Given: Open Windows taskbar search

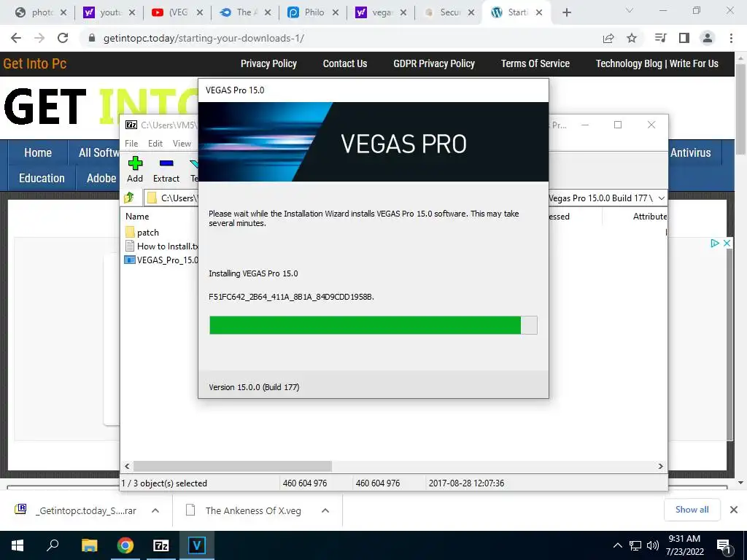Looking at the screenshot, I should click(x=53, y=545).
